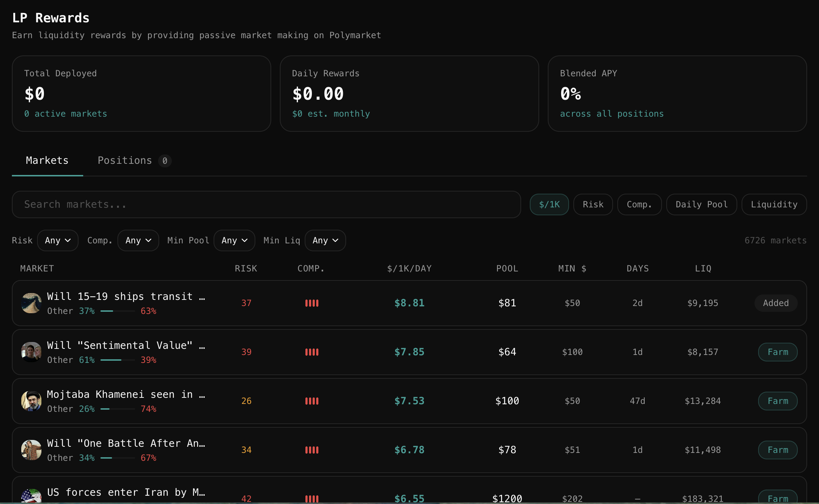
Task: Click the Sentimental Value market avatar
Action: pos(31,352)
